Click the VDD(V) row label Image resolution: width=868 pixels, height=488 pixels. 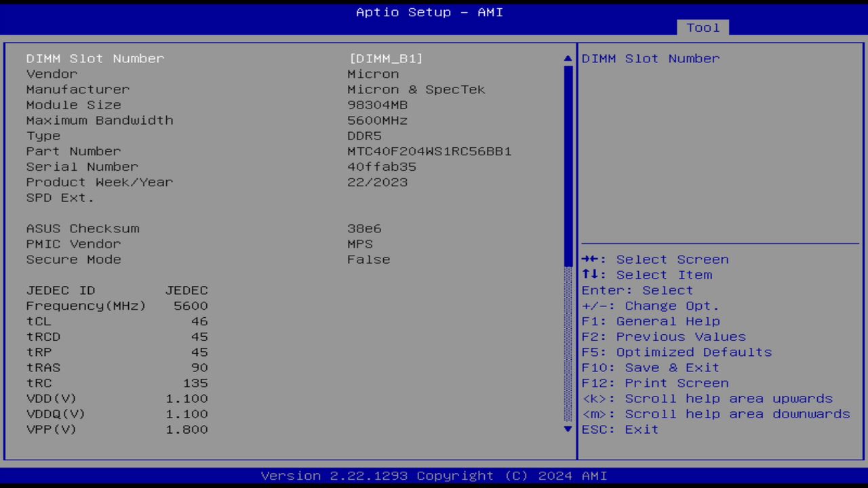pos(52,399)
